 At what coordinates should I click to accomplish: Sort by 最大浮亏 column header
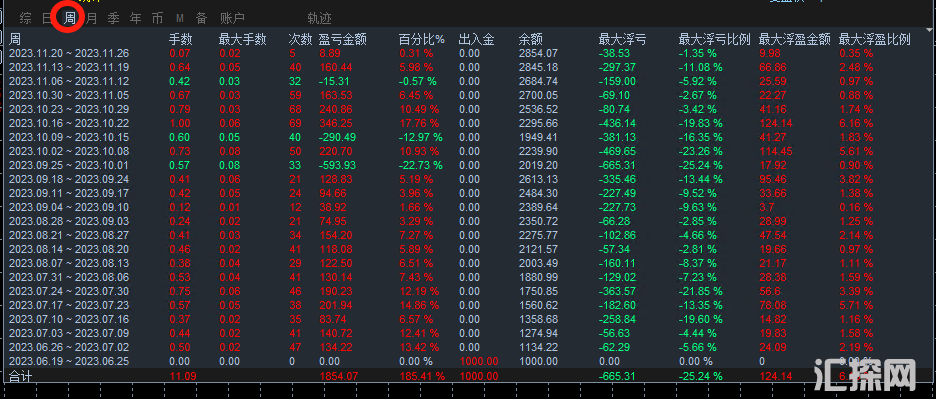[622, 39]
